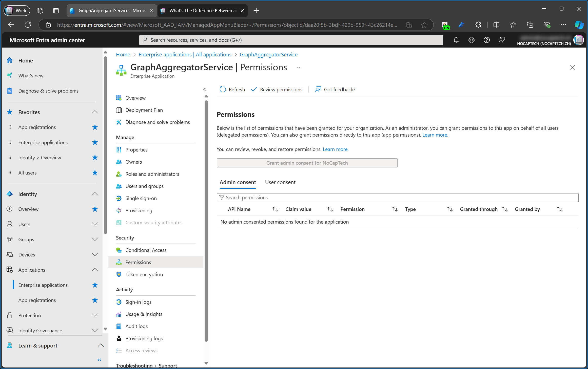This screenshot has width=588, height=369.
Task: Open browser extensions puzzle icon
Action: pos(478,25)
